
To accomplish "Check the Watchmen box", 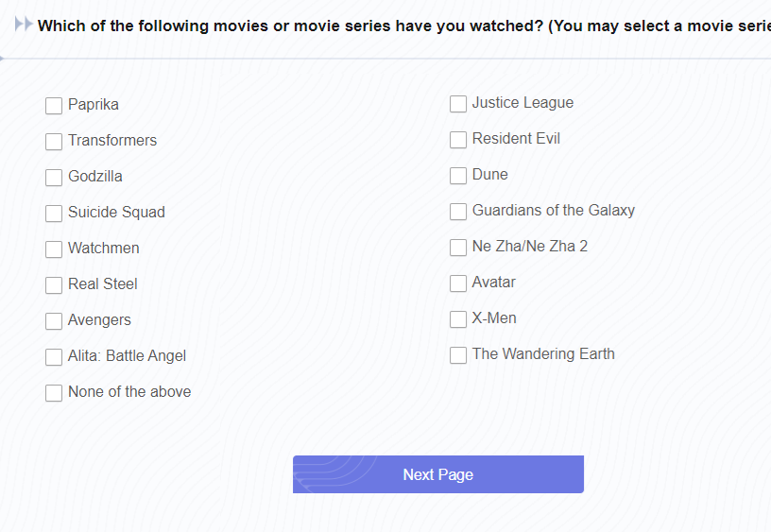I will [54, 249].
